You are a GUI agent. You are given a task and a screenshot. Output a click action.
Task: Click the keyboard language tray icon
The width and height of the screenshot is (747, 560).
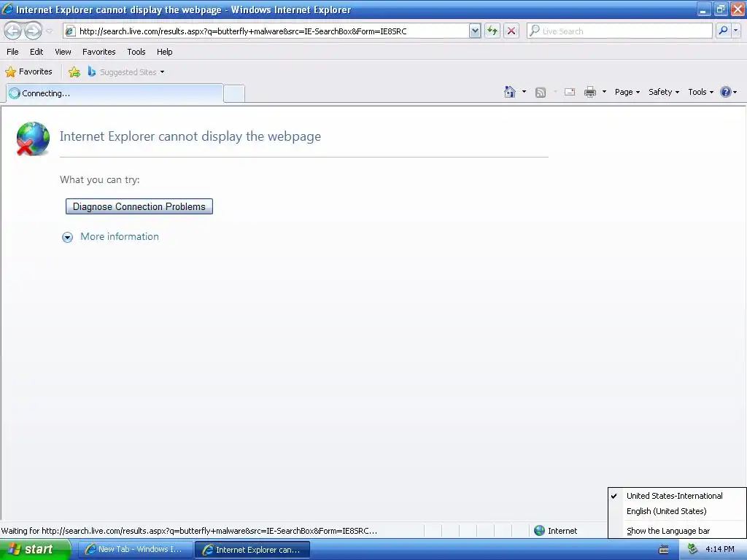coord(663,550)
